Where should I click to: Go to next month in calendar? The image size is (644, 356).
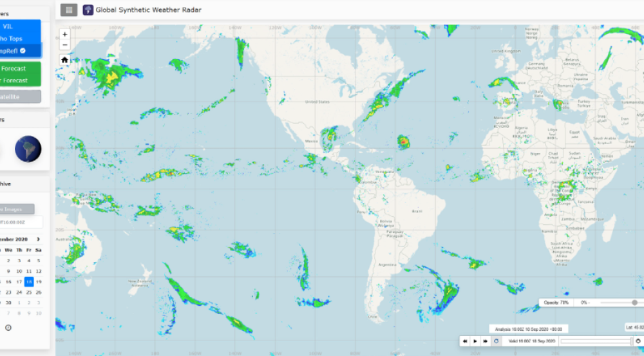pos(38,239)
